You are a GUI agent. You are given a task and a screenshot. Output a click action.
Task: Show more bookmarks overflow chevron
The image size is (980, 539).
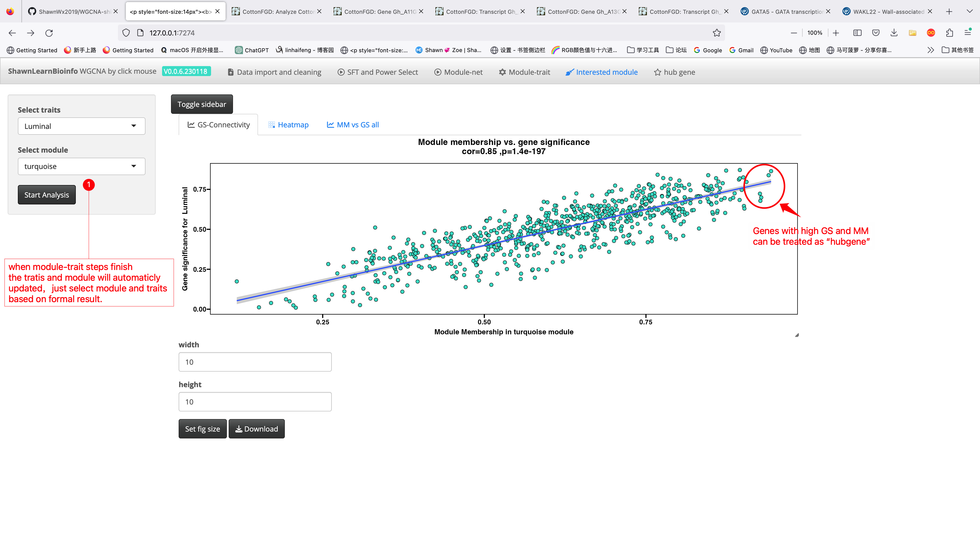[930, 50]
